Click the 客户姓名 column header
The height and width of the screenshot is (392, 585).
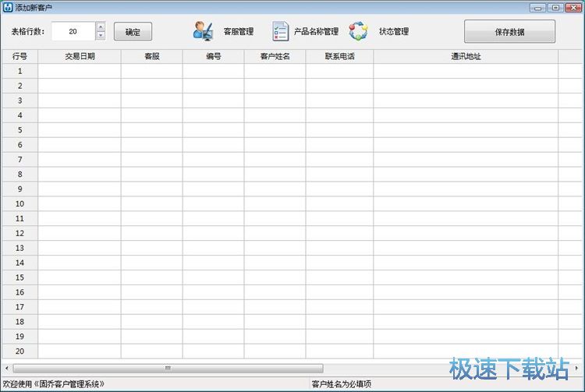pos(275,56)
